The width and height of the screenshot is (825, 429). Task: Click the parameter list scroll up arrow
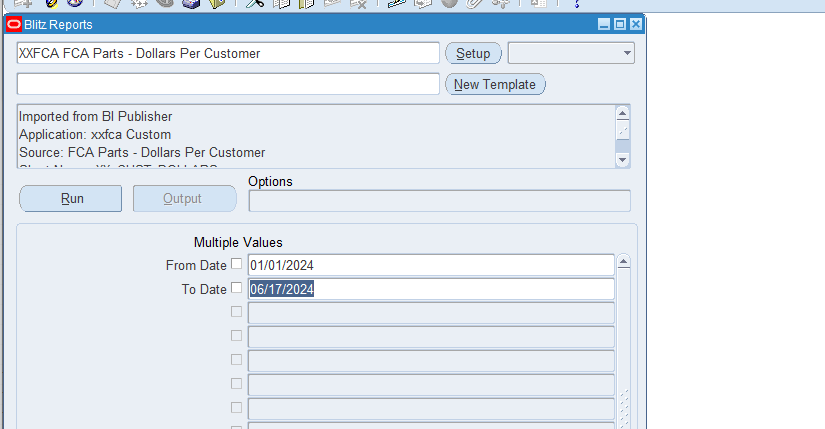(623, 262)
